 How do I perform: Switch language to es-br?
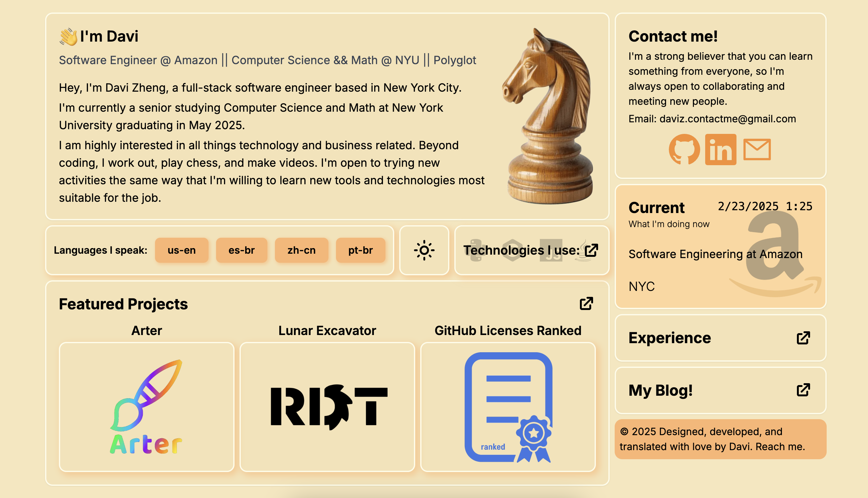pyautogui.click(x=241, y=250)
